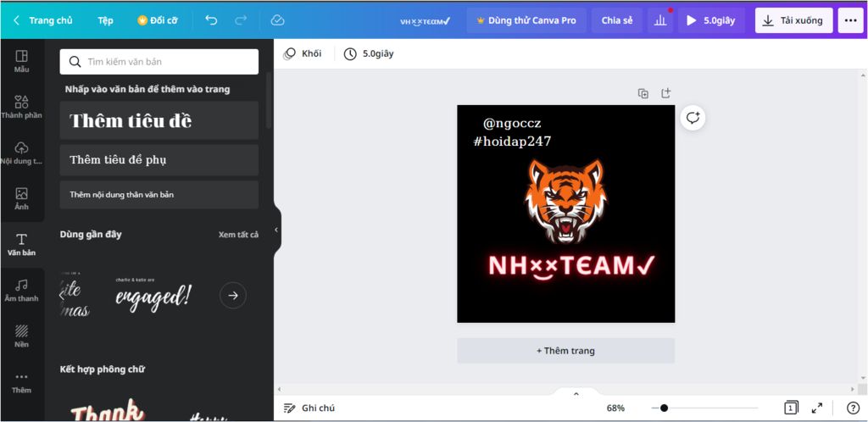Screen dimensions: 868x422
Task: Add Thêm nội dung thân văn bản
Action: [x=159, y=195]
